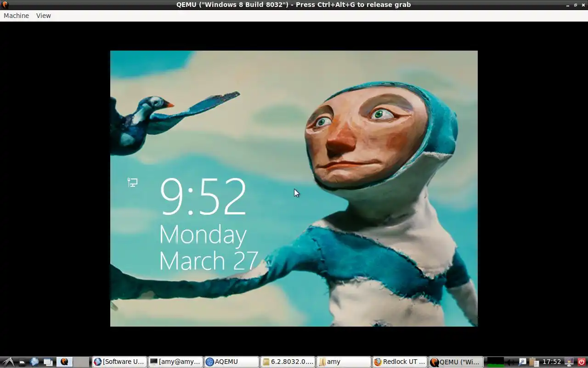Click the Windows 8 lock screen image
The height and width of the screenshot is (368, 588).
(294, 189)
